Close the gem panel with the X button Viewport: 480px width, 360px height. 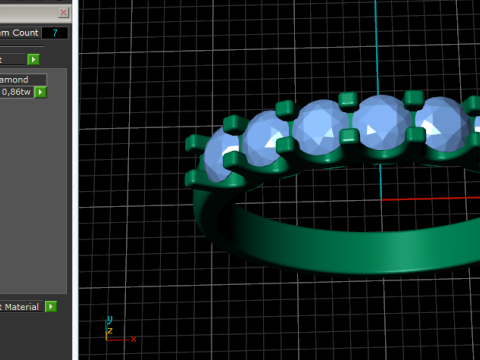pyautogui.click(x=63, y=13)
